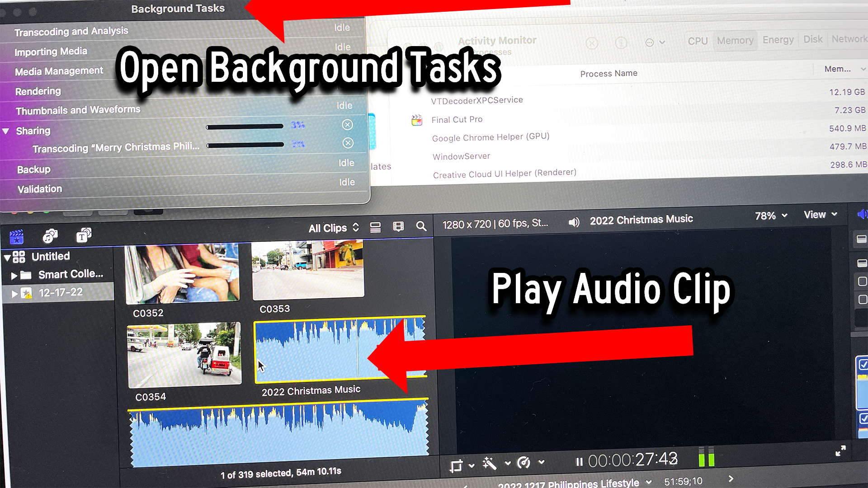Switch to the Network tab

pyautogui.click(x=849, y=39)
